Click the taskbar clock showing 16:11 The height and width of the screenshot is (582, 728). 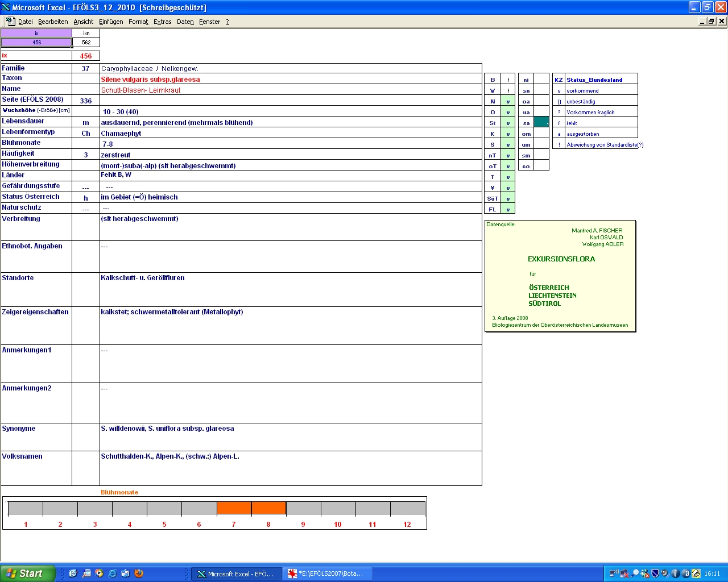tap(712, 574)
